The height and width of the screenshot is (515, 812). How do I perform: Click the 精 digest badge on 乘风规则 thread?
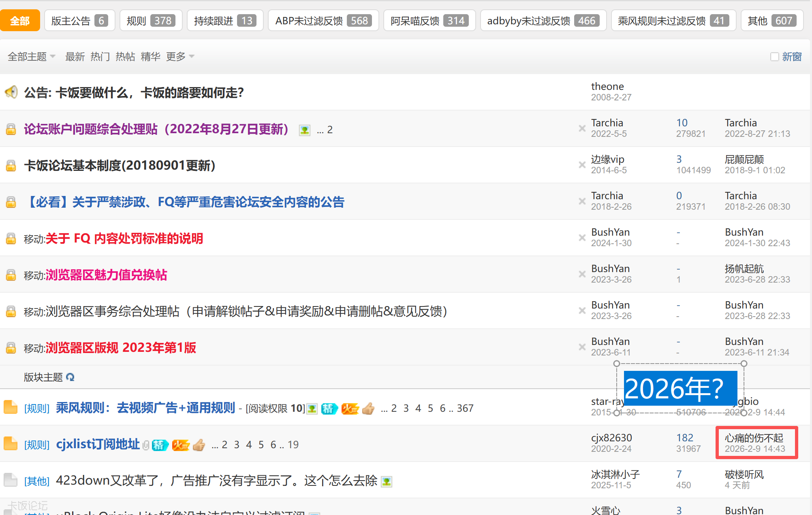point(329,409)
